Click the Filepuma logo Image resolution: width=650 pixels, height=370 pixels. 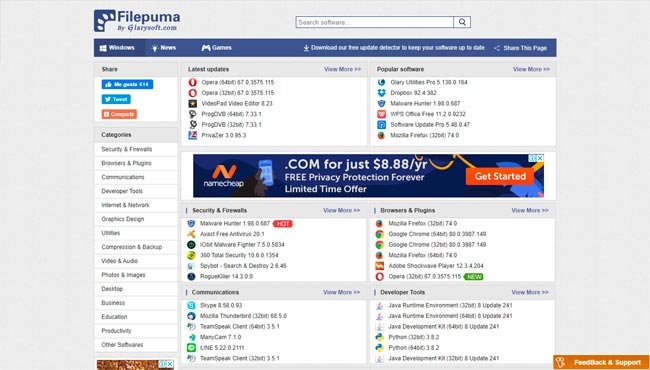click(137, 21)
